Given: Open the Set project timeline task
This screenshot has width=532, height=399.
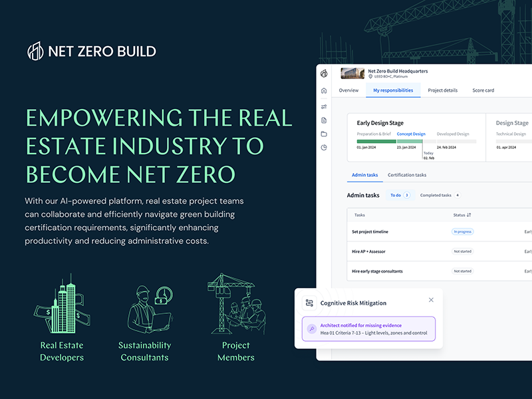Looking at the screenshot, I should pyautogui.click(x=370, y=231).
